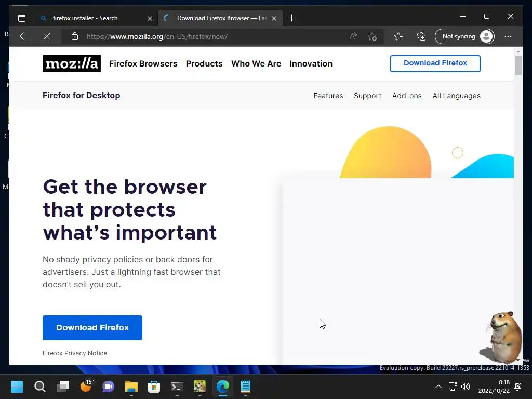Open taskbar Search

tap(39, 387)
